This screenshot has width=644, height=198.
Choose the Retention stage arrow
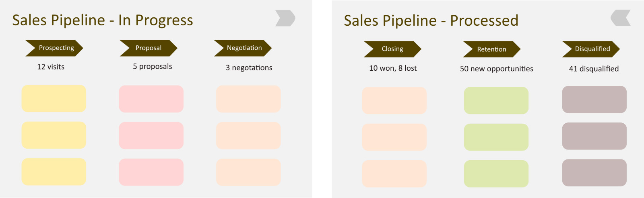[491, 49]
